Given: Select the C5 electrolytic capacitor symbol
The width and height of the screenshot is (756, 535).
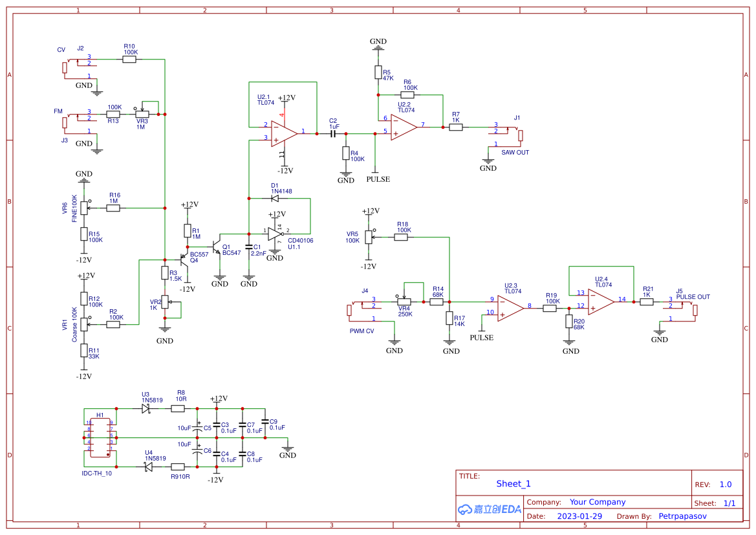Looking at the screenshot, I should click(197, 427).
